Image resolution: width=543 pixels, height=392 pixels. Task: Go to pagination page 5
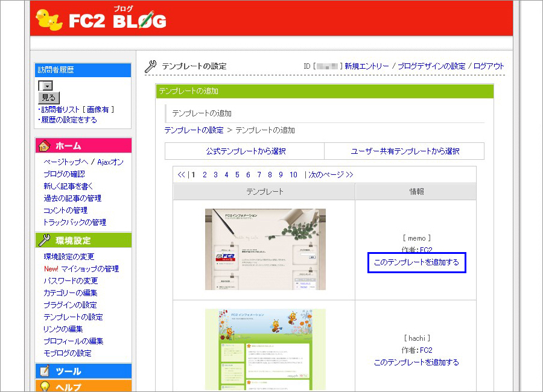coord(237,174)
